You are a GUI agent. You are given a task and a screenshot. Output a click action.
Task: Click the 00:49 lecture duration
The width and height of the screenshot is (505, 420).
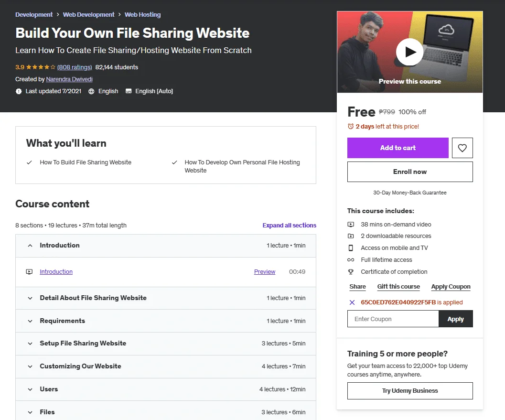tap(297, 271)
